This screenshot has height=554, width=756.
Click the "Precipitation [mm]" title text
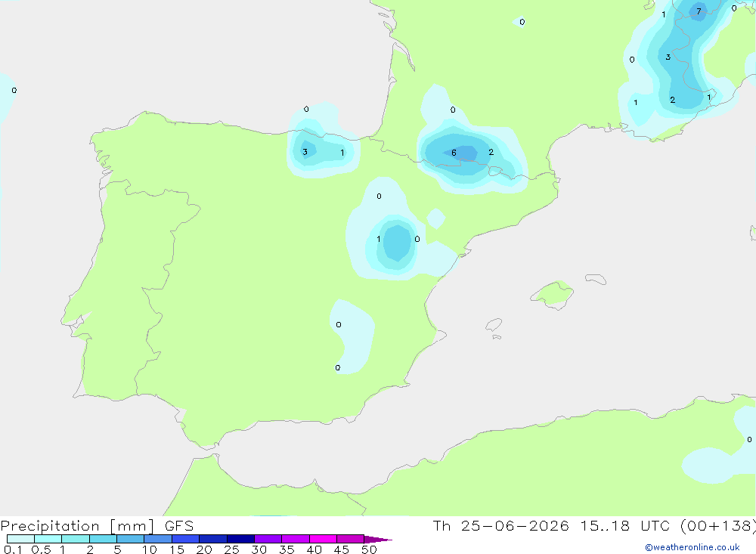pos(77,525)
